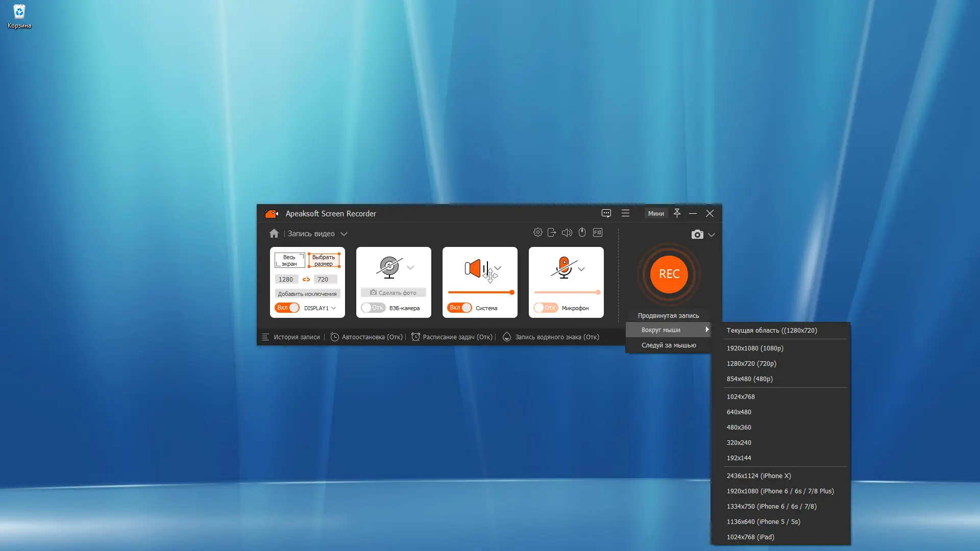The width and height of the screenshot is (980, 551).
Task: Open the feedback chat bubble icon
Action: [x=606, y=213]
